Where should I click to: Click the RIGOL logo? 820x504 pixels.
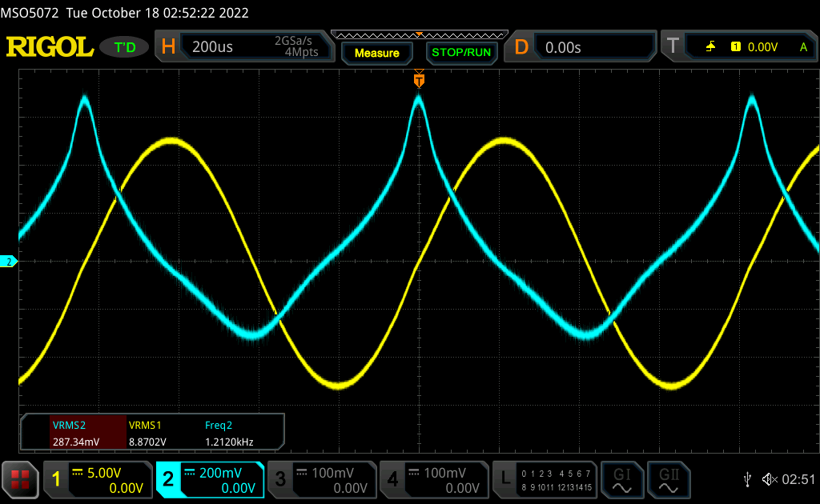tap(50, 47)
